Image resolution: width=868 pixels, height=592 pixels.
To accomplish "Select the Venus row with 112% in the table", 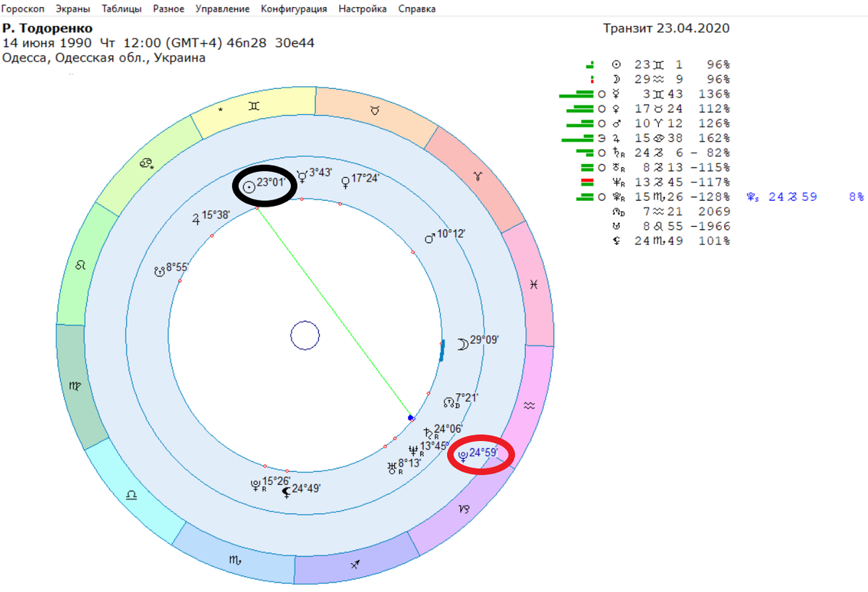I will coord(648,108).
